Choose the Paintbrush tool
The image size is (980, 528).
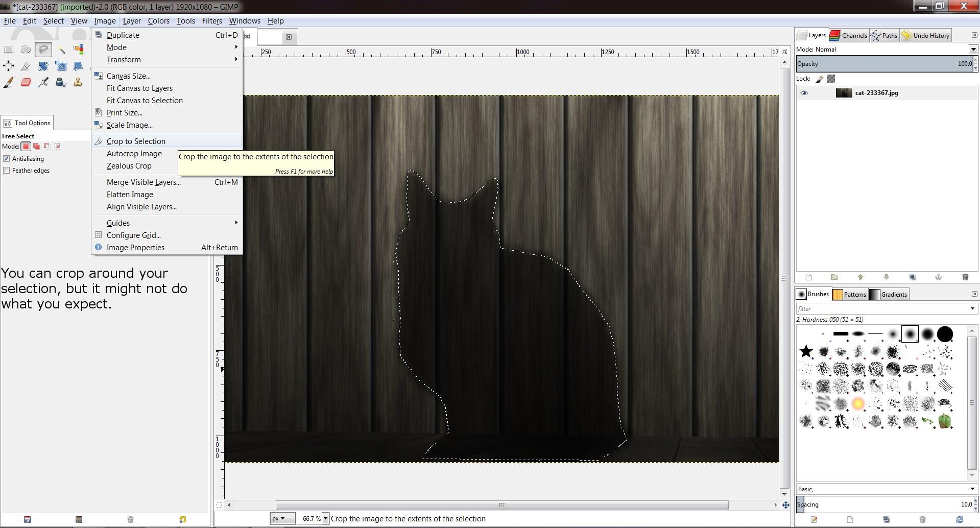(8, 82)
